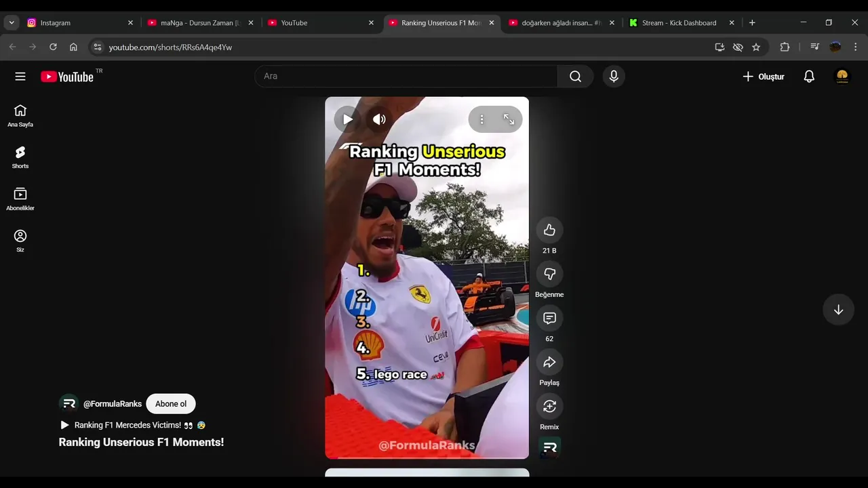Image resolution: width=868 pixels, height=488 pixels.
Task: Bookmark this page with star
Action: coord(756,47)
